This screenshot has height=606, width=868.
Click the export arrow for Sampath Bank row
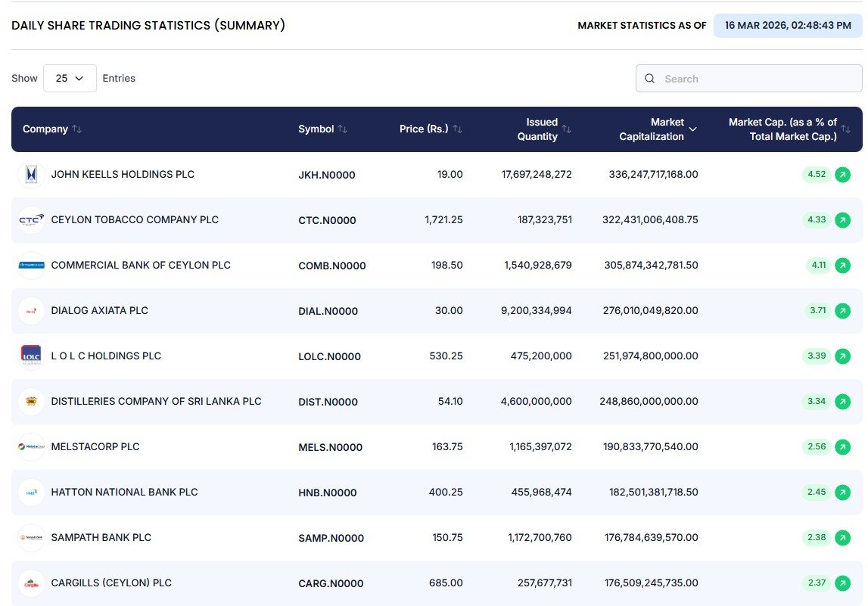843,537
